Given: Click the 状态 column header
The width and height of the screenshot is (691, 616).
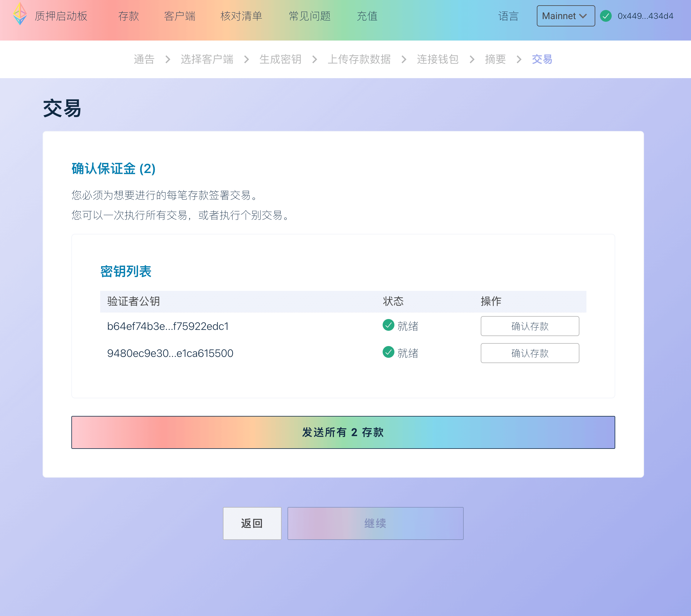Looking at the screenshot, I should (393, 301).
